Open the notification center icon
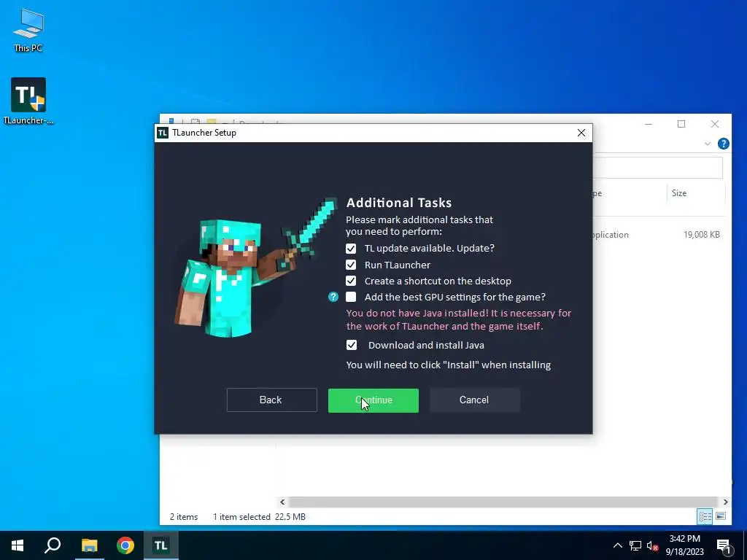The image size is (747, 560). click(724, 545)
